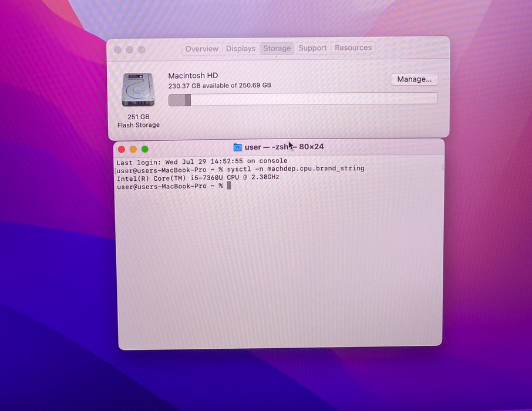Click the sysctl command line text
Viewport: 532px width, 411px height.
295,169
